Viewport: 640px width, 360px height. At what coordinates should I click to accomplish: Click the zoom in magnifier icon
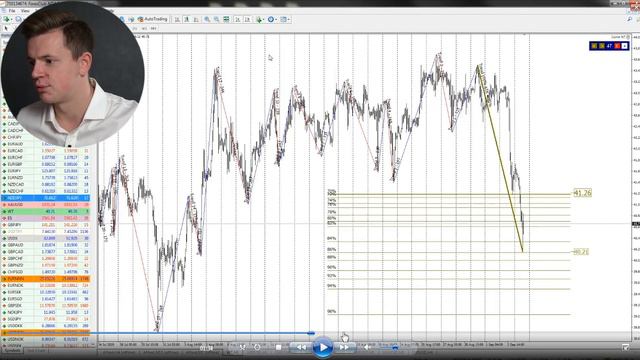[x=207, y=19]
